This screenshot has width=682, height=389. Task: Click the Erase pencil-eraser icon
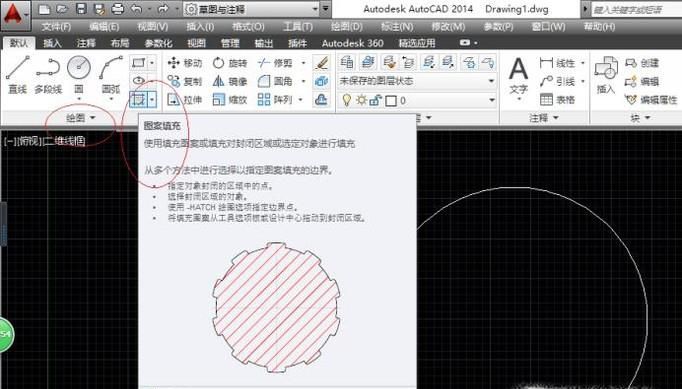(x=321, y=63)
